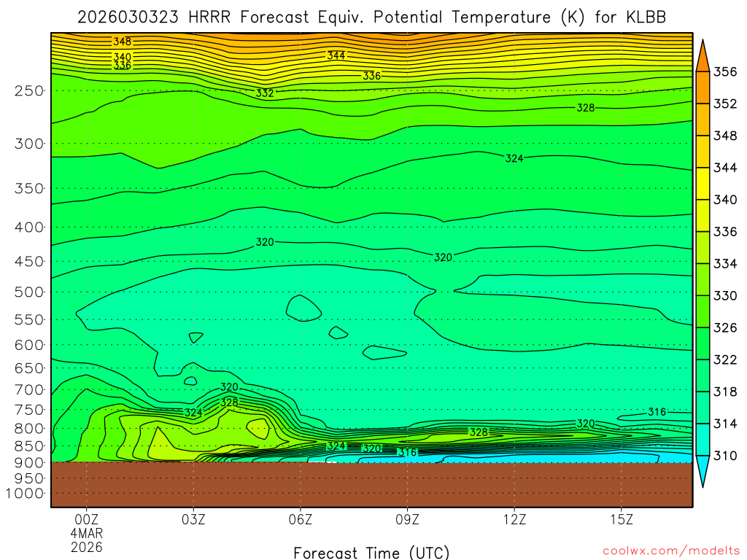
Task: Click the 800 pressure level label
Action: [x=29, y=428]
